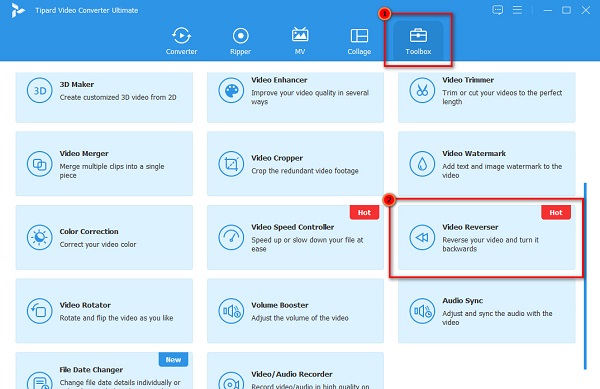This screenshot has height=389, width=600.
Task: Click the Video Speed Controller gauge icon
Action: [231, 237]
